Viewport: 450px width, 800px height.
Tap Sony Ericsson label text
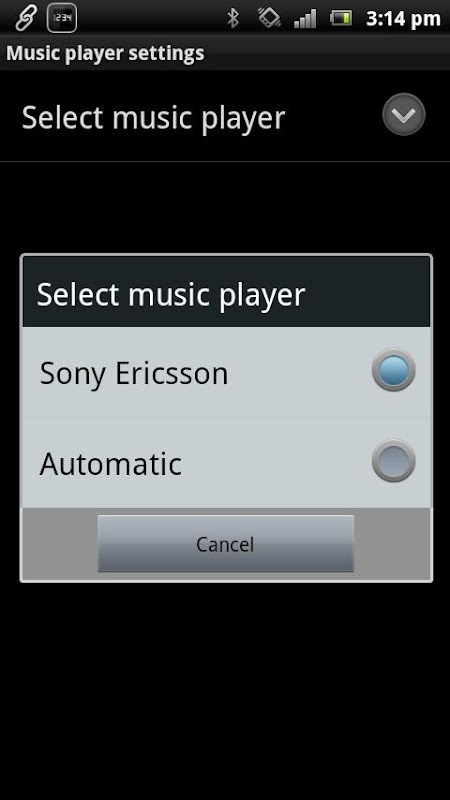134,373
